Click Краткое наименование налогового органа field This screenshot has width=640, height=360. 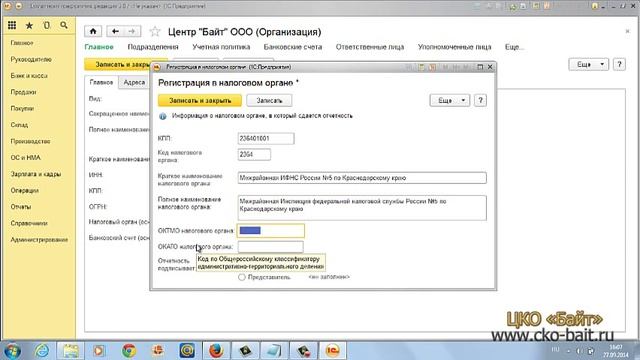362,178
